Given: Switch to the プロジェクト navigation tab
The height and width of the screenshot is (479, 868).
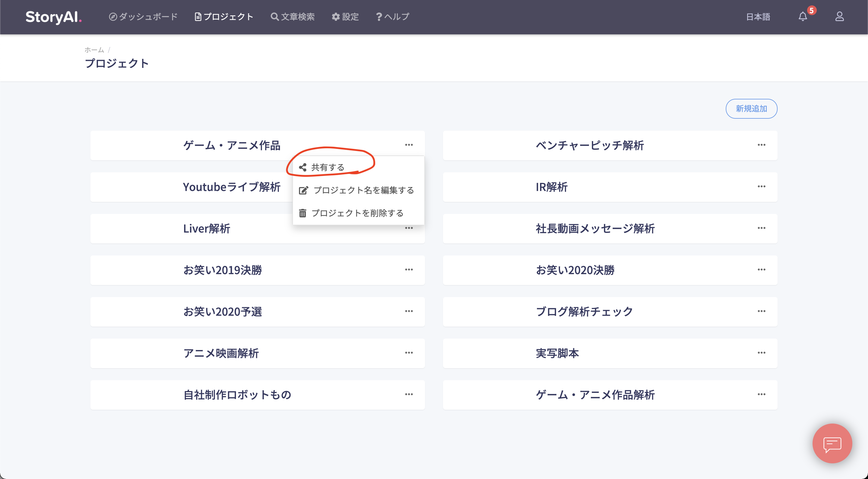Looking at the screenshot, I should pos(224,17).
